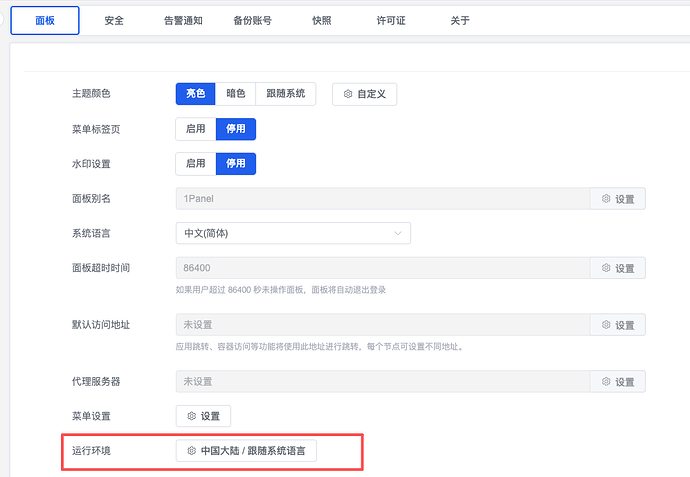Open the 中文(简体) language selector
This screenshot has height=477, width=690.
(293, 233)
